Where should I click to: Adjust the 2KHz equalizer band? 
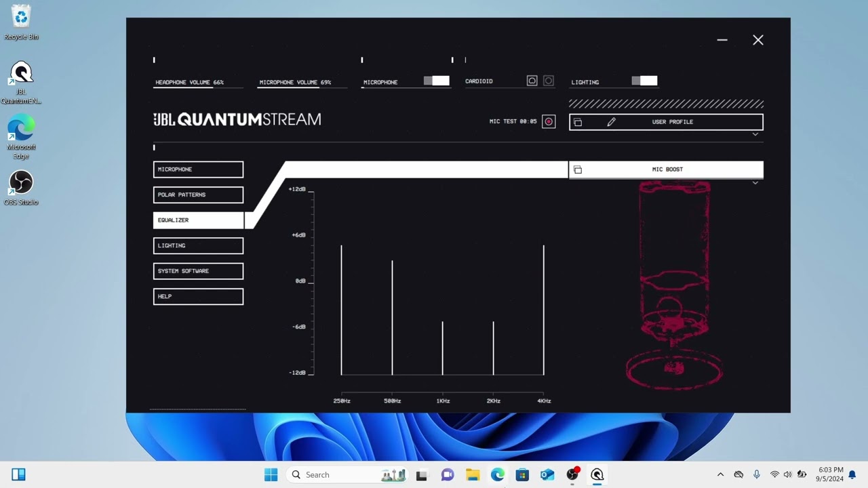pos(493,348)
